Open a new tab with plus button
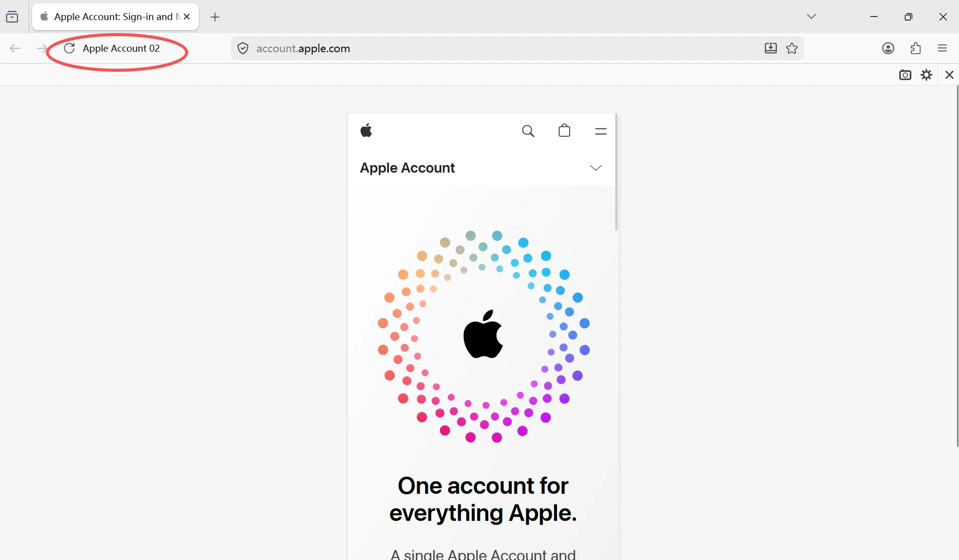Viewport: 959px width, 560px height. [x=215, y=17]
